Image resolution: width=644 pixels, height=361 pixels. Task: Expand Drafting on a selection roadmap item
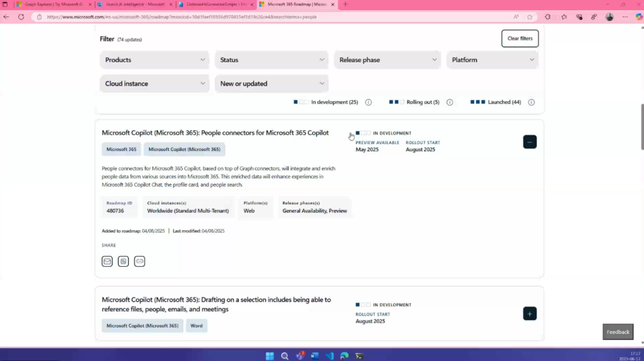(530, 314)
